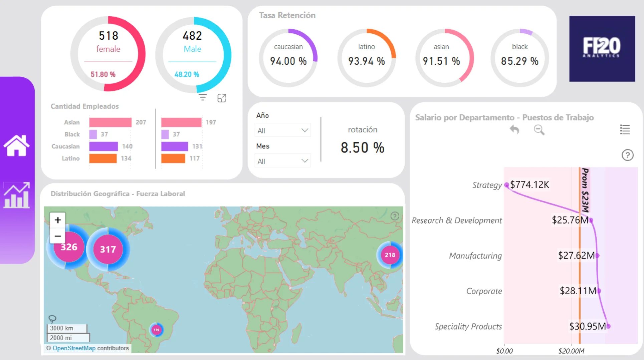Image resolution: width=644 pixels, height=360 pixels.
Task: Click the FP20 Analytics logo
Action: (602, 49)
